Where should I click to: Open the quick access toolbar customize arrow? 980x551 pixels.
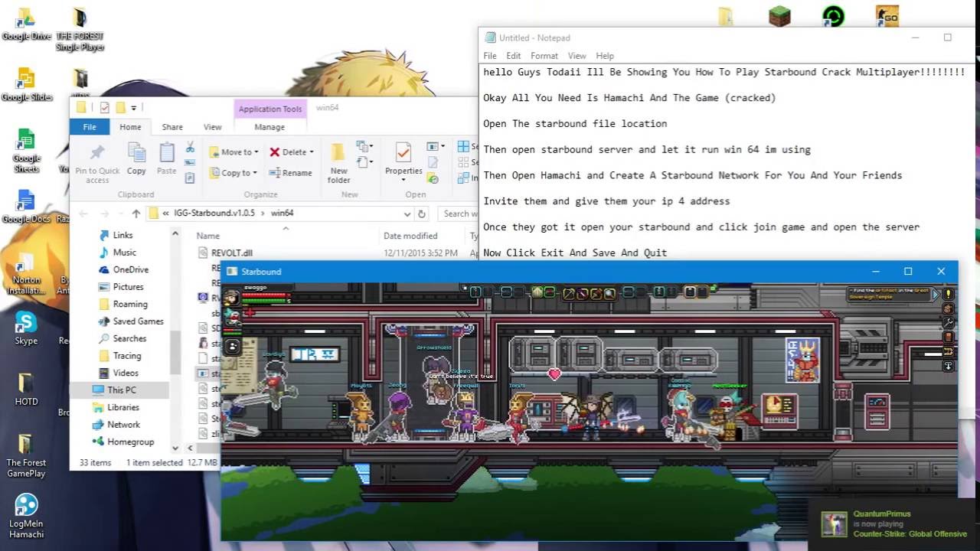(133, 108)
